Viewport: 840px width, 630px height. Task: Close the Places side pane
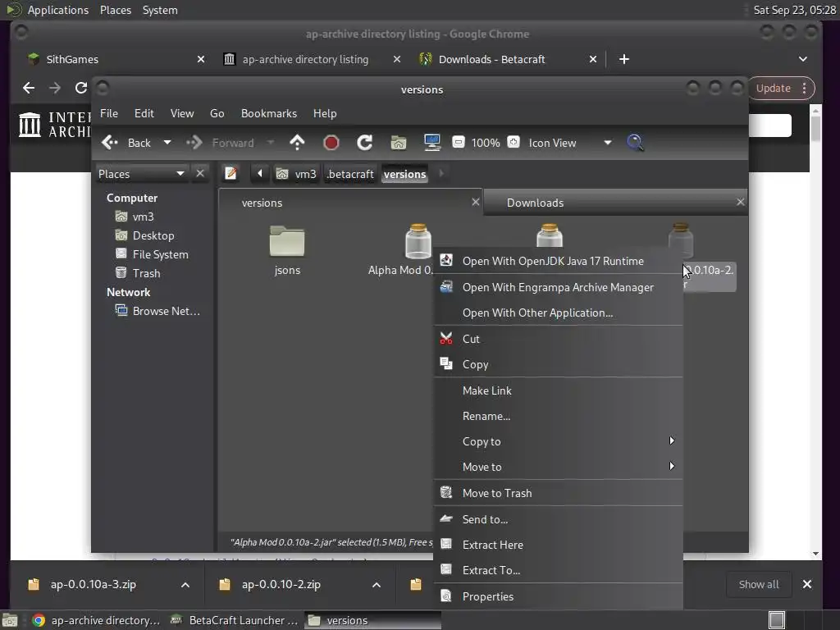click(x=200, y=174)
